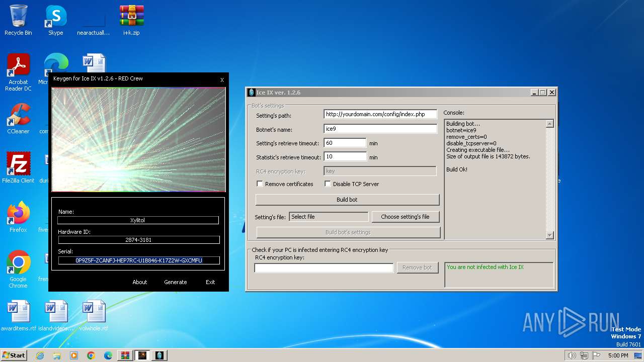Viewport: 644px width, 362px height.
Task: Toggle Disable TCP Server checkbox
Action: [x=328, y=184]
